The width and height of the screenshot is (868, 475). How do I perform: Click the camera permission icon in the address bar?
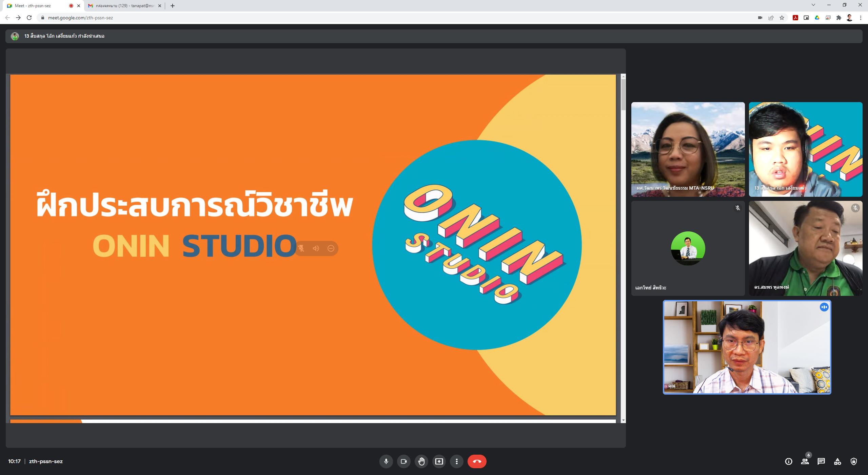tap(760, 18)
